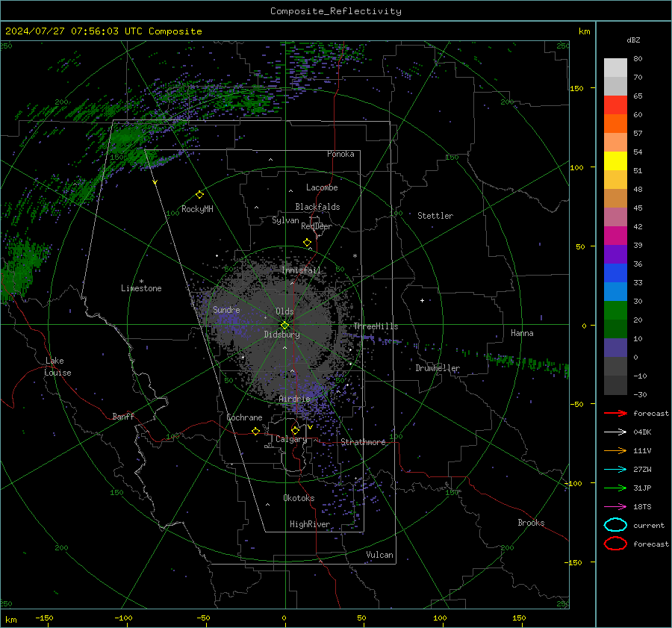This screenshot has height=628, width=672.
Task: Click the km unit label at top right
Action: tap(585, 31)
